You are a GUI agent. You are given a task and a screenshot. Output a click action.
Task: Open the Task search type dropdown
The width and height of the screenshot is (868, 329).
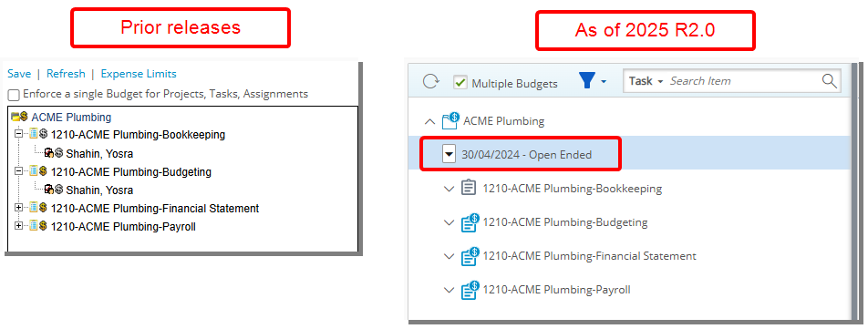pyautogui.click(x=646, y=81)
